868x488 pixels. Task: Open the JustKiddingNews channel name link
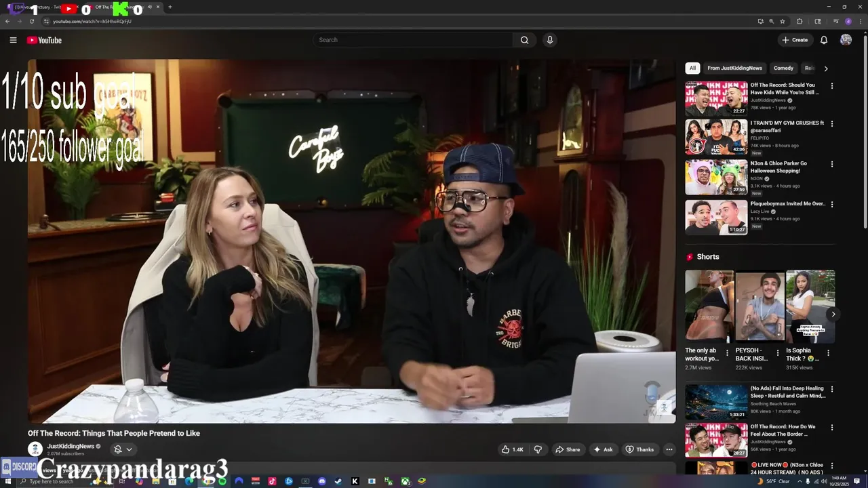click(71, 446)
